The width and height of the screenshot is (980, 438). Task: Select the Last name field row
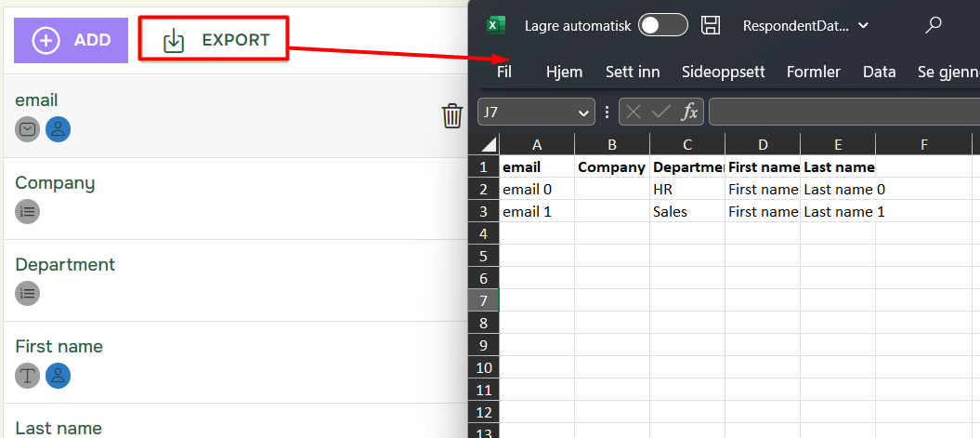[236, 420]
